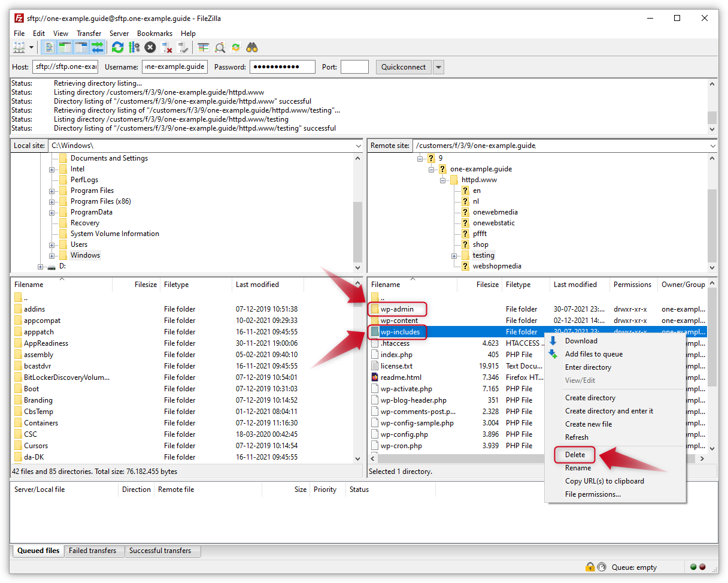Screen dimensions: 728x583
Task: Collapse the httpd.www folder
Action: (444, 179)
